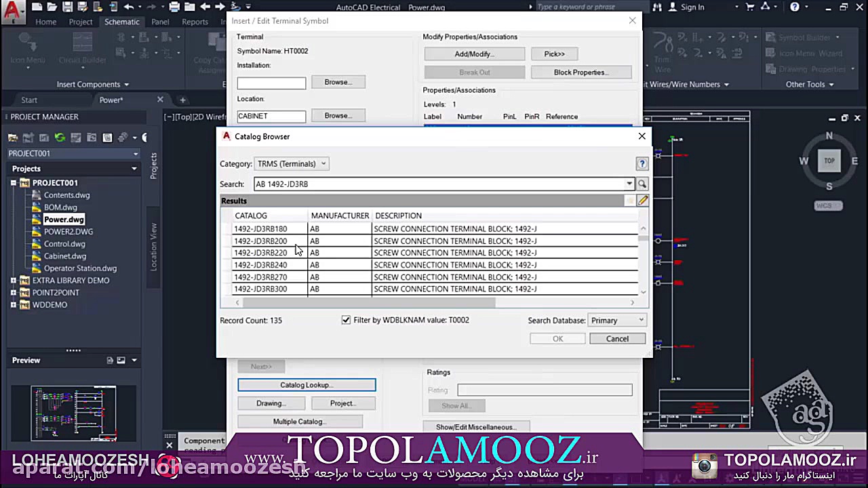Click the Icon Menu Wizard ribbon tool

coord(803,54)
